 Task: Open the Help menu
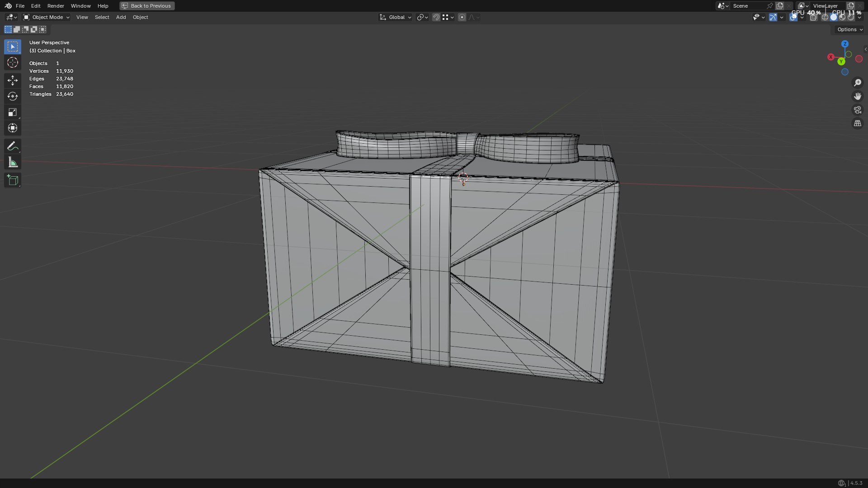(x=103, y=6)
